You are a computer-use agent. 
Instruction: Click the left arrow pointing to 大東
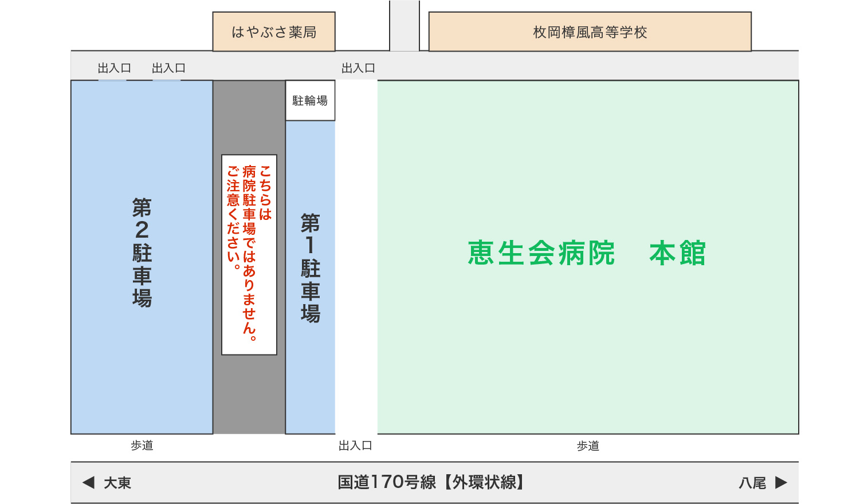(x=88, y=482)
